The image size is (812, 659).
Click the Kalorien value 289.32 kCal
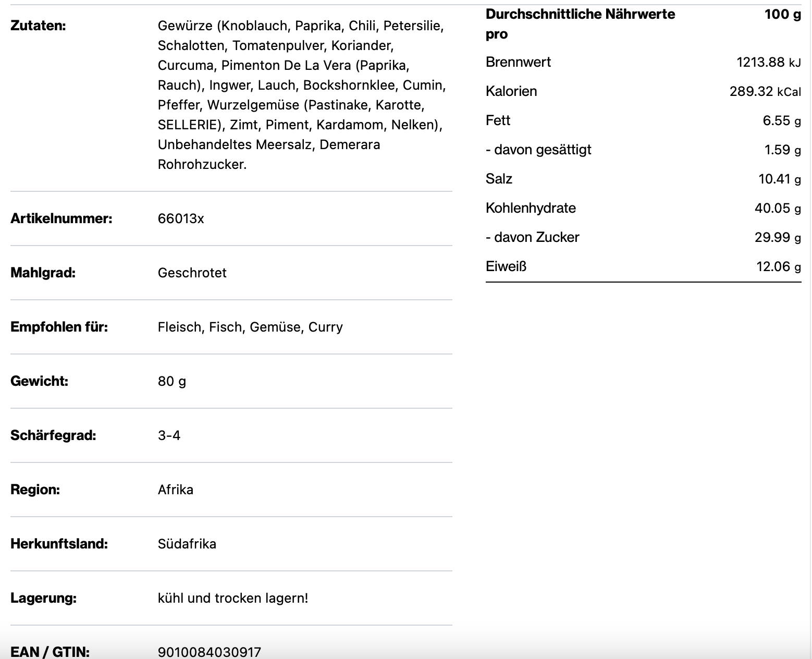tap(765, 91)
